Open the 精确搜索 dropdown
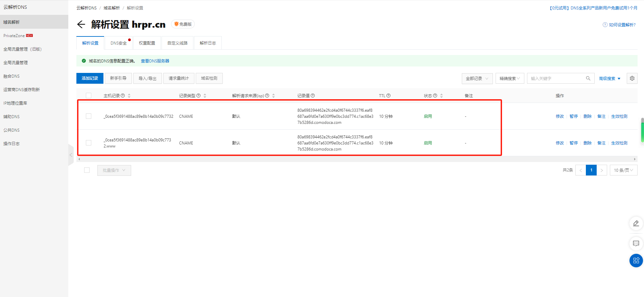 509,78
